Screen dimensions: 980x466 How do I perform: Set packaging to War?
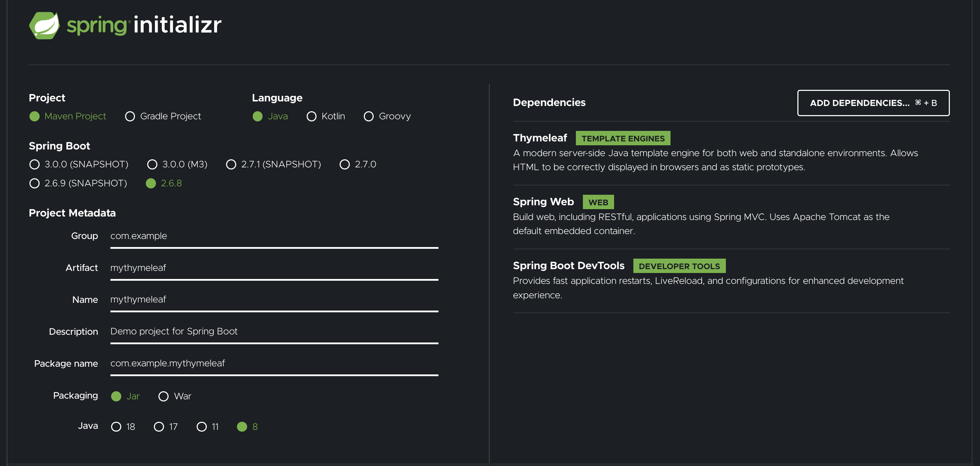164,396
